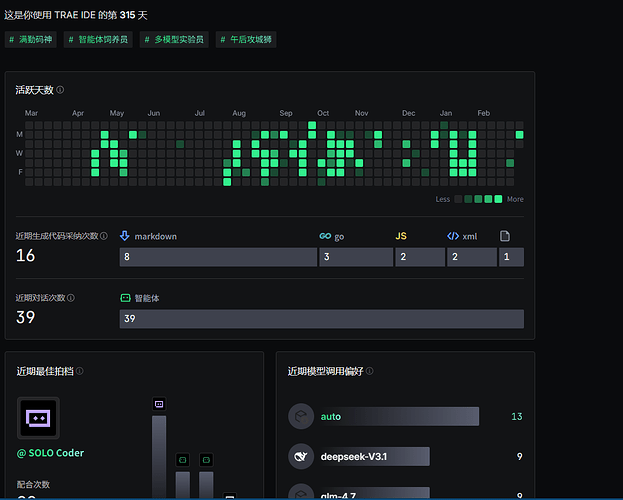Click the purple agent icon above tallest bar

pos(159,404)
